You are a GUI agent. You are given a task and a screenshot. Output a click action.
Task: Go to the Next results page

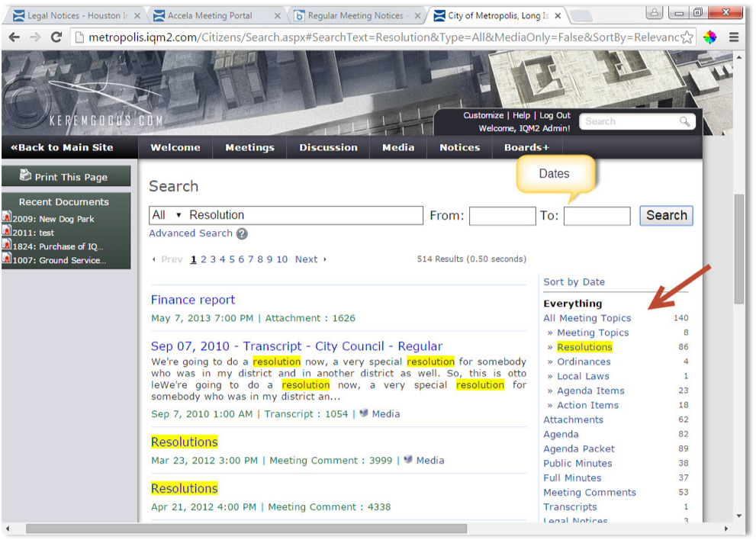(x=311, y=259)
